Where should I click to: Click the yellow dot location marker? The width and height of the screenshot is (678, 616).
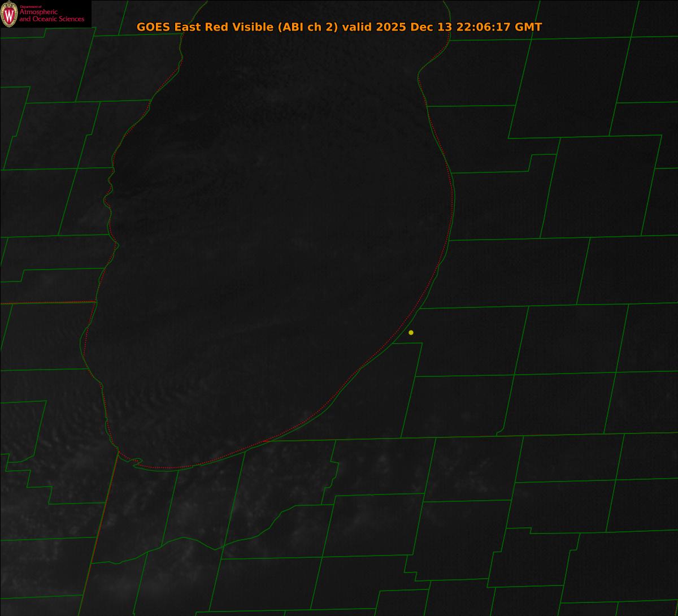click(x=411, y=332)
